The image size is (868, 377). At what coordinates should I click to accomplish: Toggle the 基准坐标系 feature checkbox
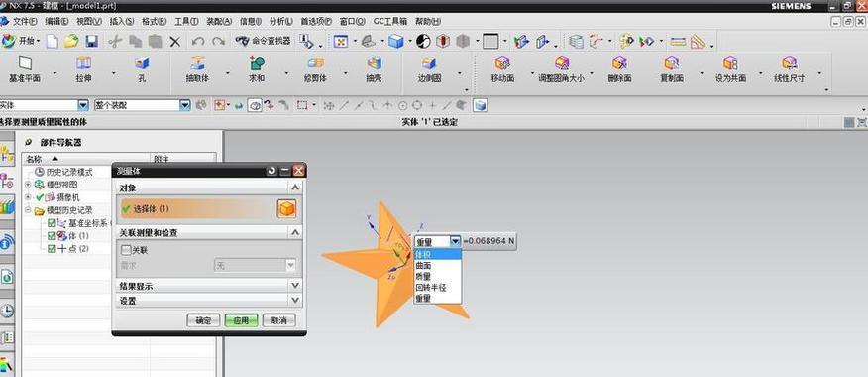coord(53,223)
